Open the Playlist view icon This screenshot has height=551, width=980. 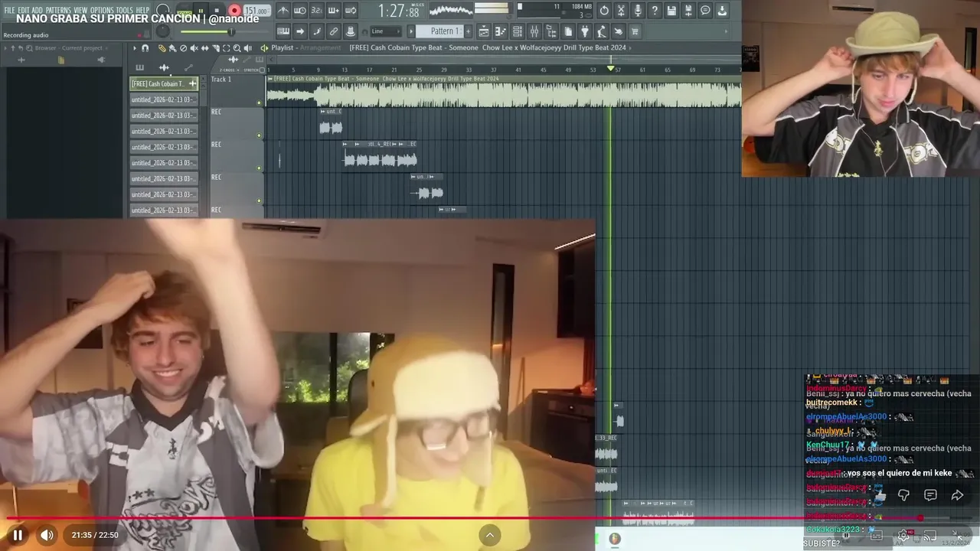[x=484, y=31]
